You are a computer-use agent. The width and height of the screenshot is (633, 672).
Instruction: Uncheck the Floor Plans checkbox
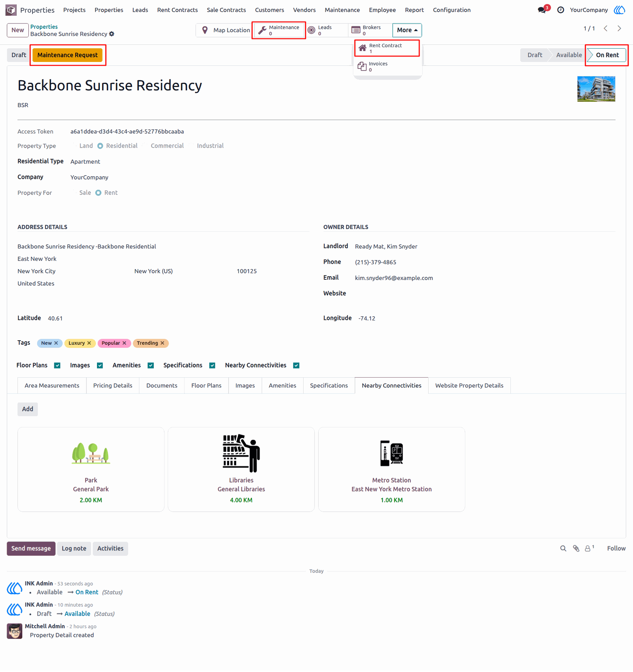coord(57,365)
